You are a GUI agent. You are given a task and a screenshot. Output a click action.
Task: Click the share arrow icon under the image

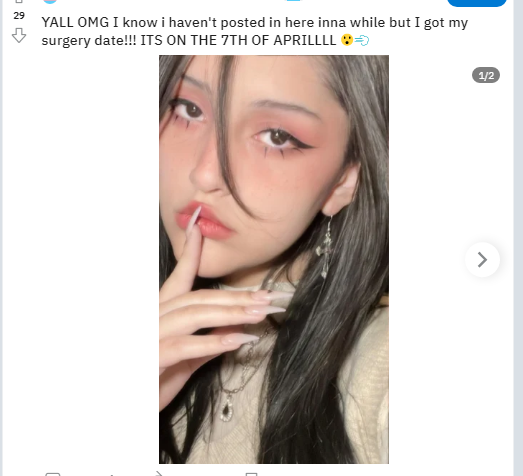[x=159, y=474]
